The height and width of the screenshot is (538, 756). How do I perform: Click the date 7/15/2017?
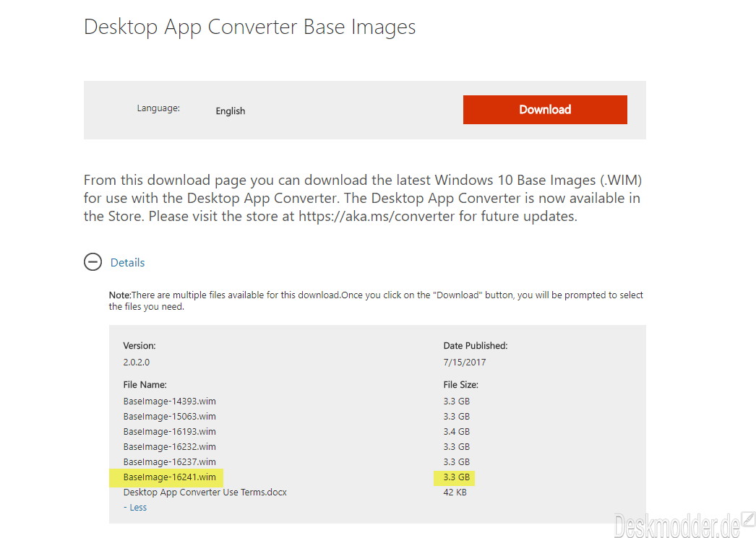tap(465, 363)
